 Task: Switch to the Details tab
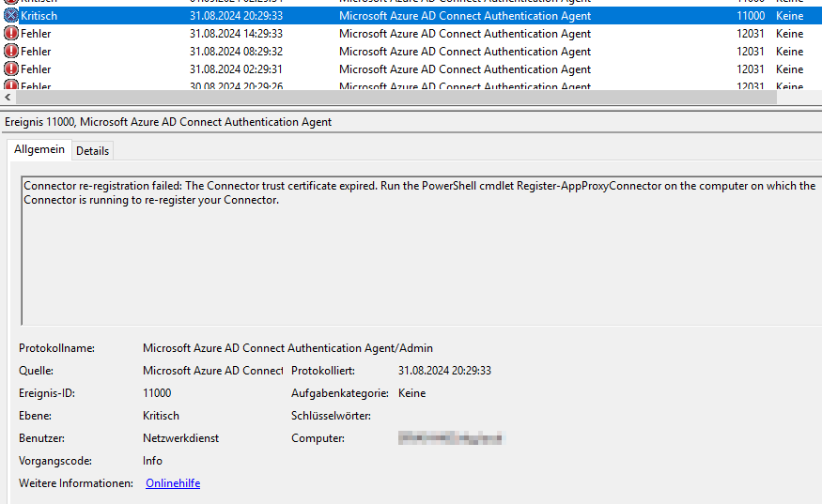[x=92, y=151]
